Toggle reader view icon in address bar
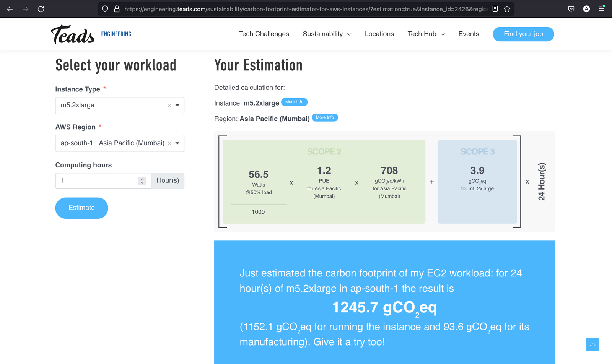Screen dimensions: 612x364 (495, 9)
